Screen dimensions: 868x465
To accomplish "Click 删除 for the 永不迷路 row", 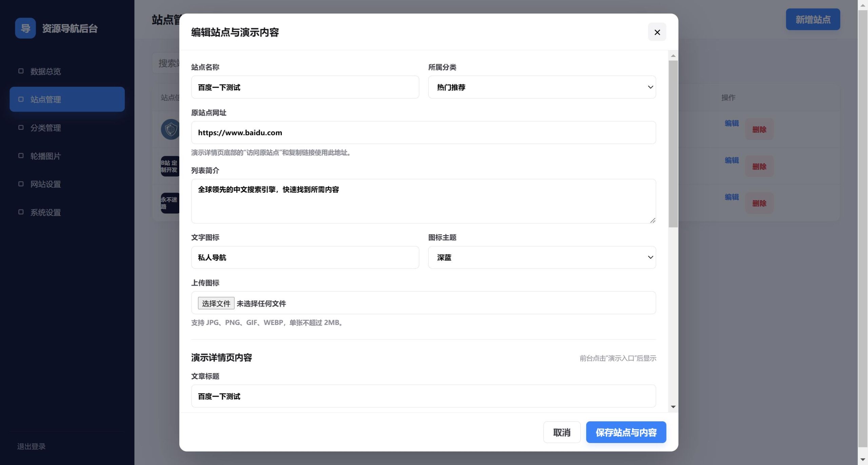I will pyautogui.click(x=759, y=203).
